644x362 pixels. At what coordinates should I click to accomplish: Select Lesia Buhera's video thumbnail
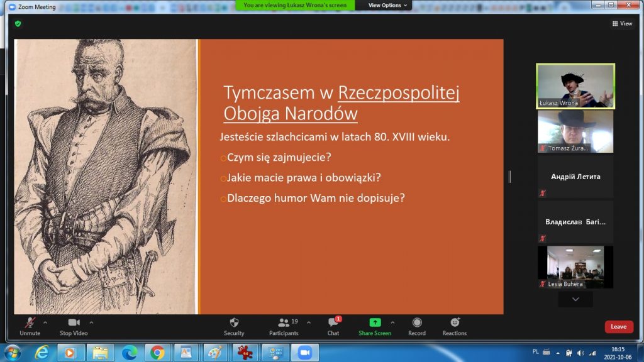point(575,266)
